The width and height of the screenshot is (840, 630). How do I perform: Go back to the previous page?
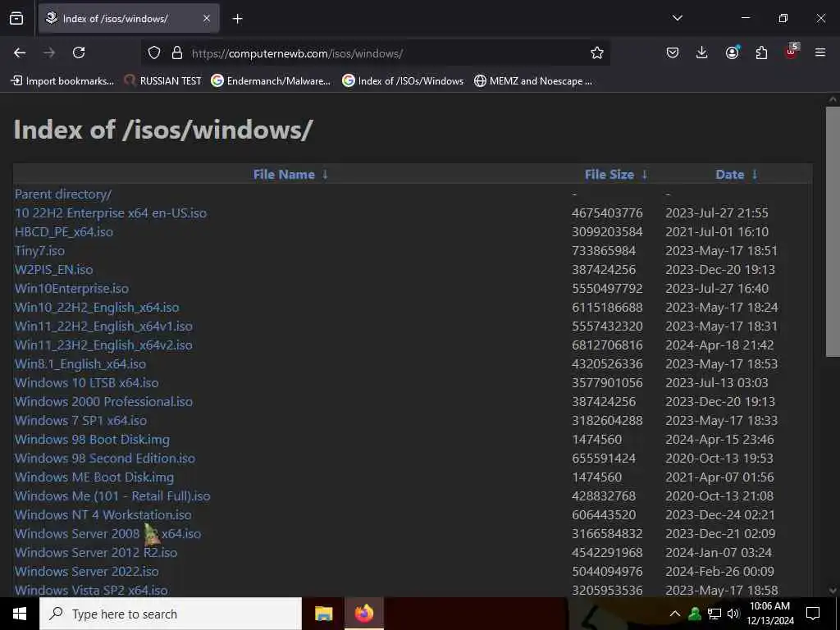click(20, 52)
